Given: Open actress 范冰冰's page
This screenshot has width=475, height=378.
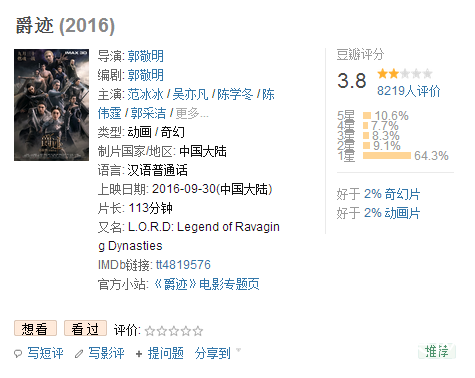Looking at the screenshot, I should click(145, 94).
